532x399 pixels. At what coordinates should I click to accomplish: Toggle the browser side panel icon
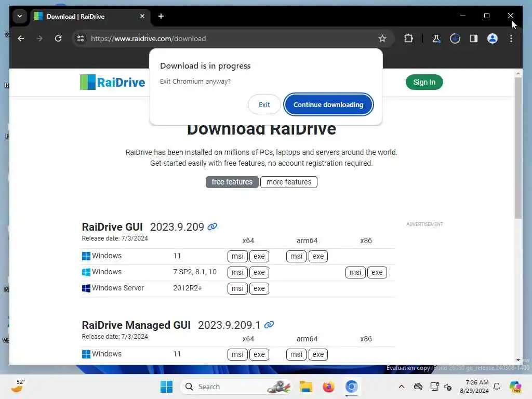(x=474, y=38)
